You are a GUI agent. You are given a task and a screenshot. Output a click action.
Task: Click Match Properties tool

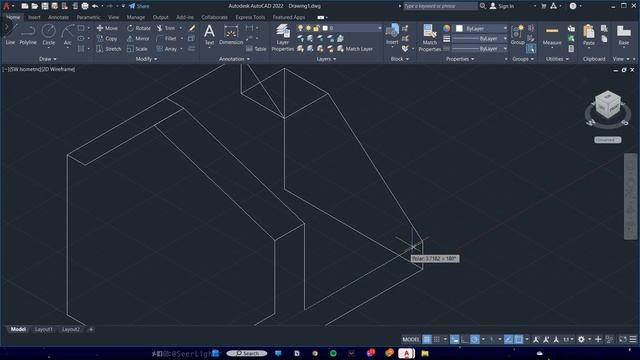[429, 38]
